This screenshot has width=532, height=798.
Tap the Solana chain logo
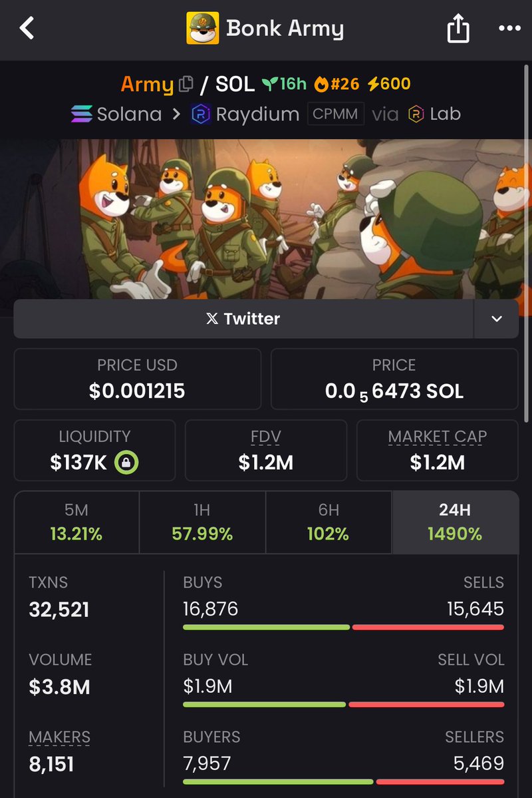pyautogui.click(x=81, y=114)
